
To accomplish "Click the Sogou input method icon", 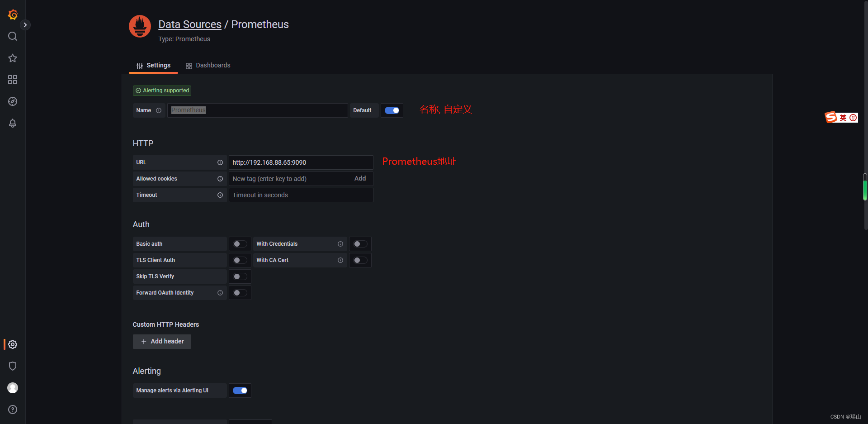I will pyautogui.click(x=831, y=118).
